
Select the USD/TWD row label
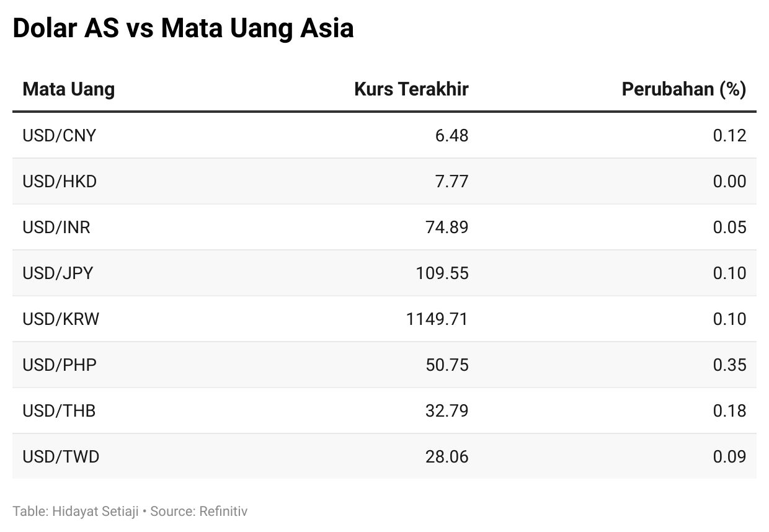[x=61, y=456]
